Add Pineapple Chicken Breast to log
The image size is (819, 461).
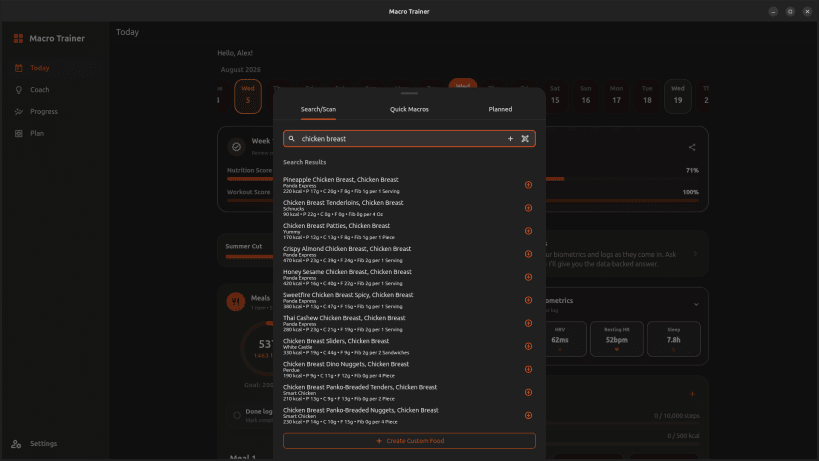[x=528, y=185]
